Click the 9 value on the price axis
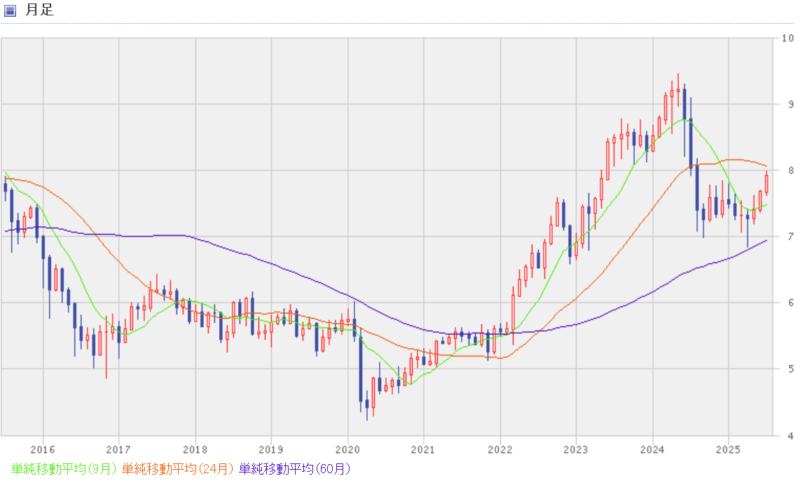800x483 pixels. pos(791,104)
